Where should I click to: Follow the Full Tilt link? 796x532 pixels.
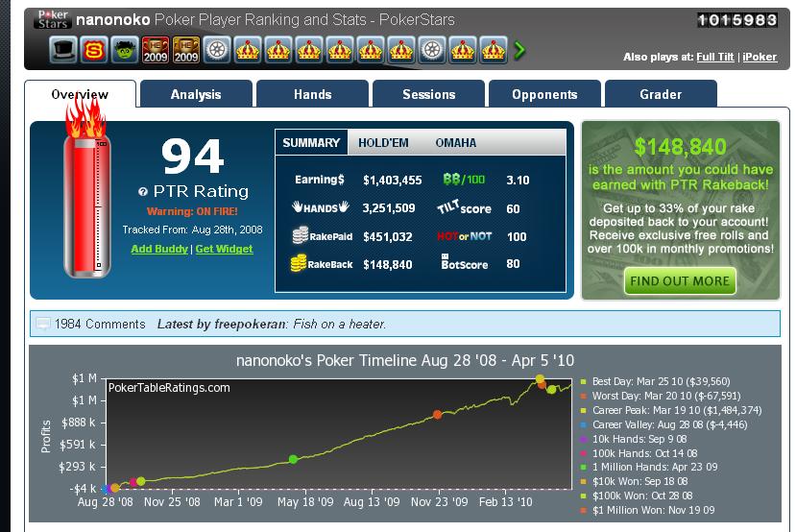714,57
